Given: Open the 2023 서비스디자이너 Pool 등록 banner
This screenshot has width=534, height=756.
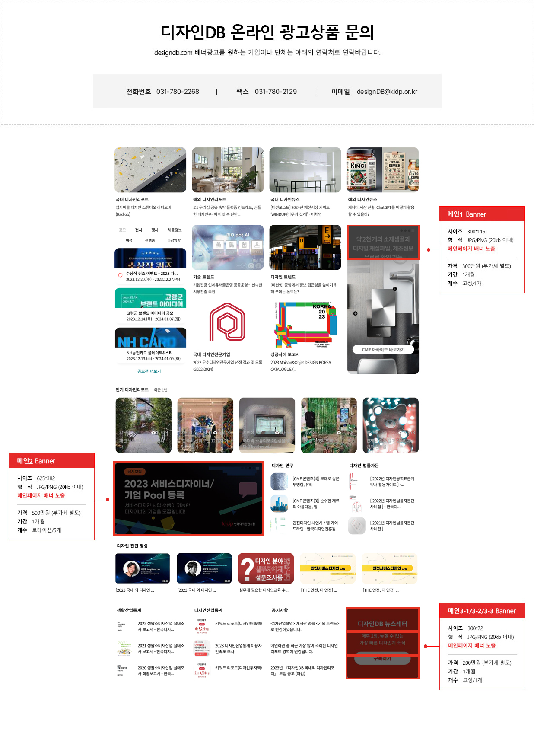Looking at the screenshot, I should point(188,498).
